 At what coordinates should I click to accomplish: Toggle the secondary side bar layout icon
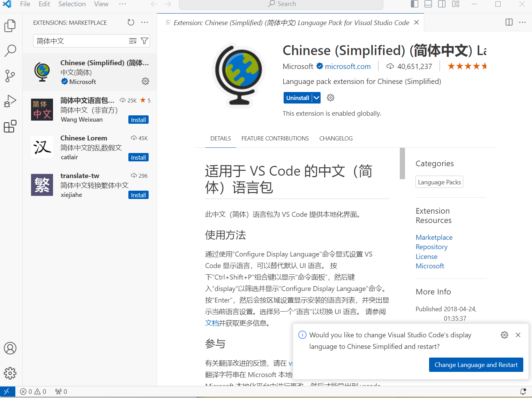coord(442,4)
